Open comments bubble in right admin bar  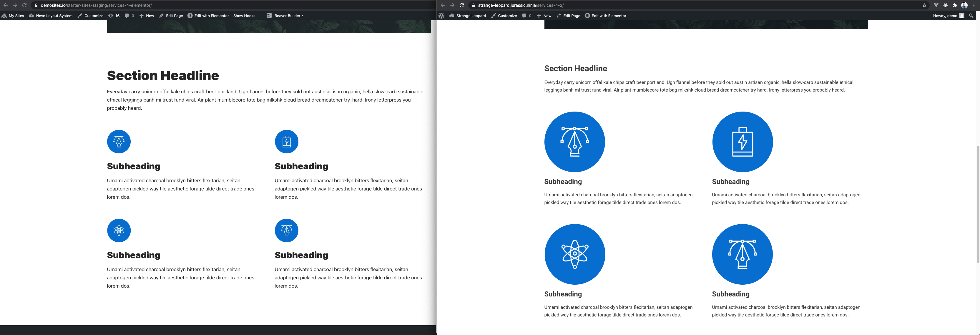click(526, 16)
